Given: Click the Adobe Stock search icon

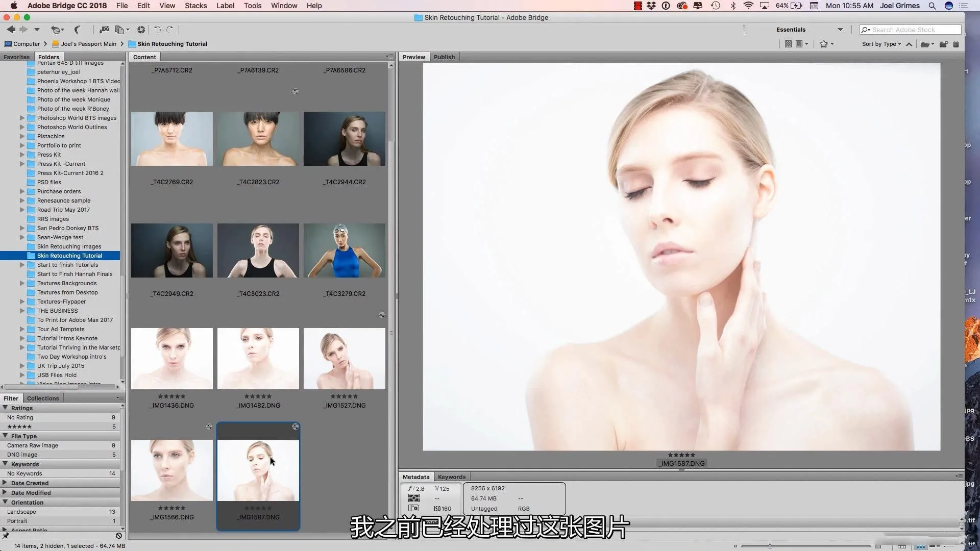Looking at the screenshot, I should (864, 29).
